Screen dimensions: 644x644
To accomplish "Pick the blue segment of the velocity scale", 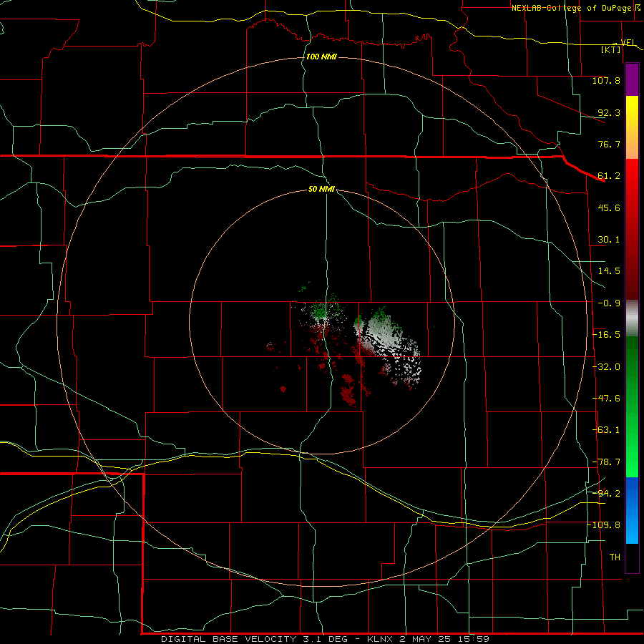I will [x=632, y=510].
